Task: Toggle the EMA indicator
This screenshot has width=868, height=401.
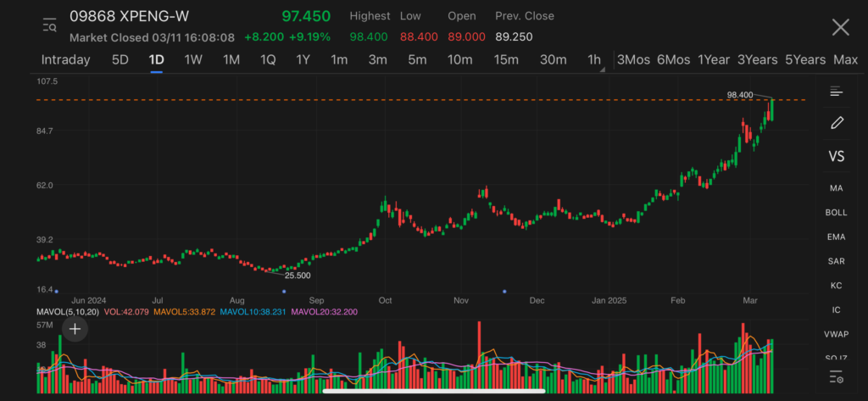Action: (x=836, y=237)
